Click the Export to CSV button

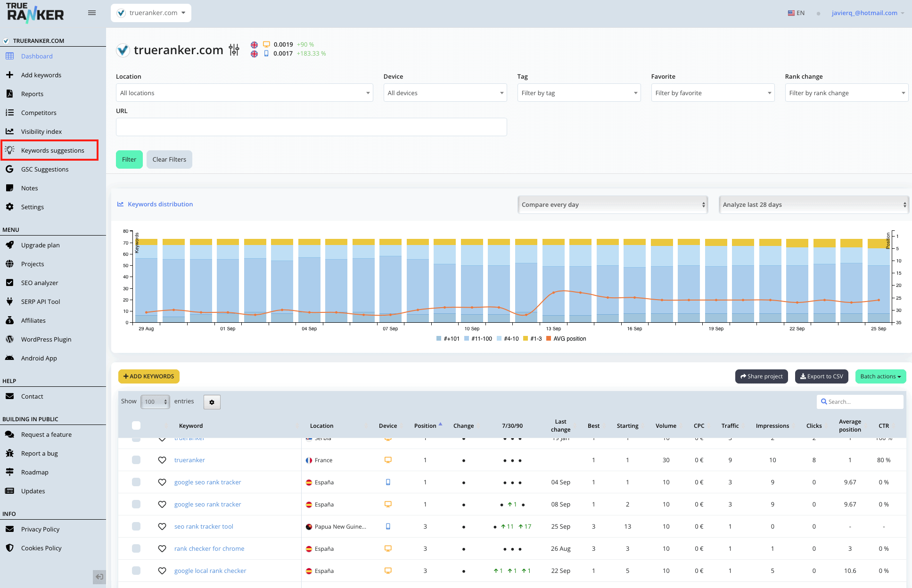(x=822, y=376)
